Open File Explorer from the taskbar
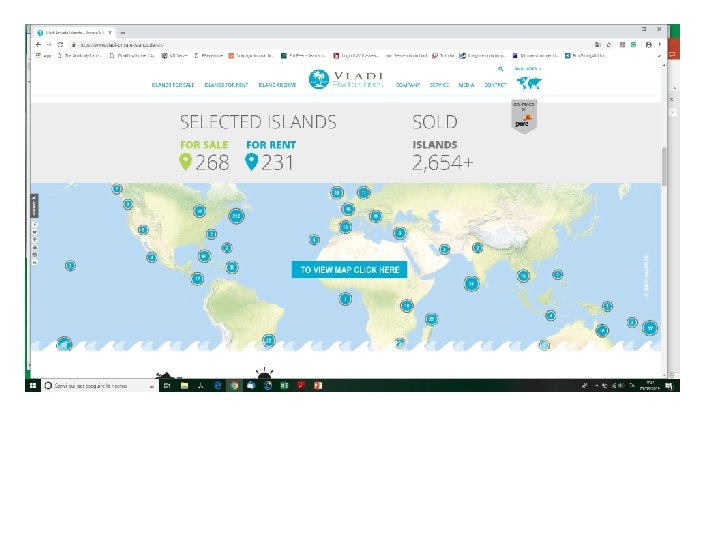This screenshot has height=540, width=720. [184, 386]
